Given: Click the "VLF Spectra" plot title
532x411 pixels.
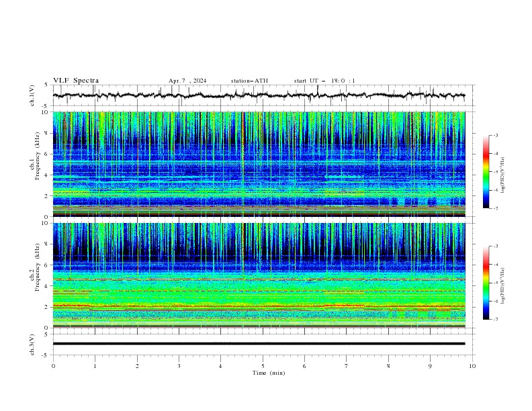Looking at the screenshot, I should pyautogui.click(x=76, y=81).
